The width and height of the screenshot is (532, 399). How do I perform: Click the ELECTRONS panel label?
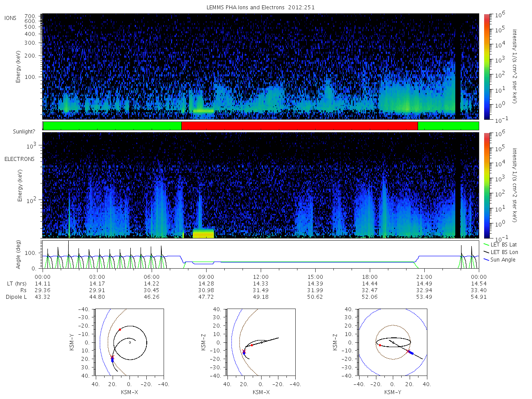(19, 159)
